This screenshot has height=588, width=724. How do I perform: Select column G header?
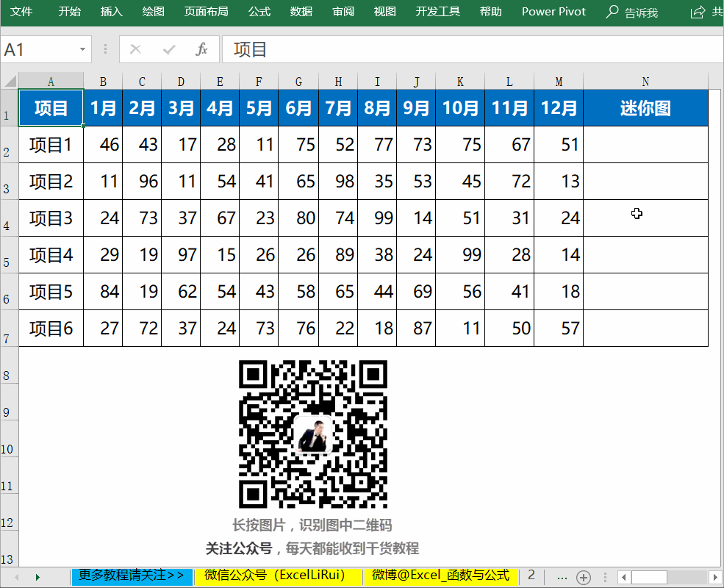coord(298,82)
